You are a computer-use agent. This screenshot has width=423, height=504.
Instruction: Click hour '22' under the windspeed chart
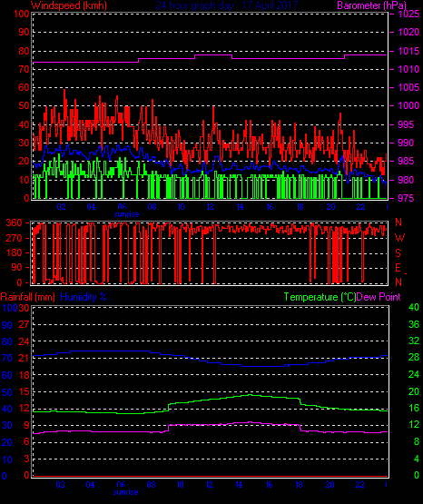point(360,207)
